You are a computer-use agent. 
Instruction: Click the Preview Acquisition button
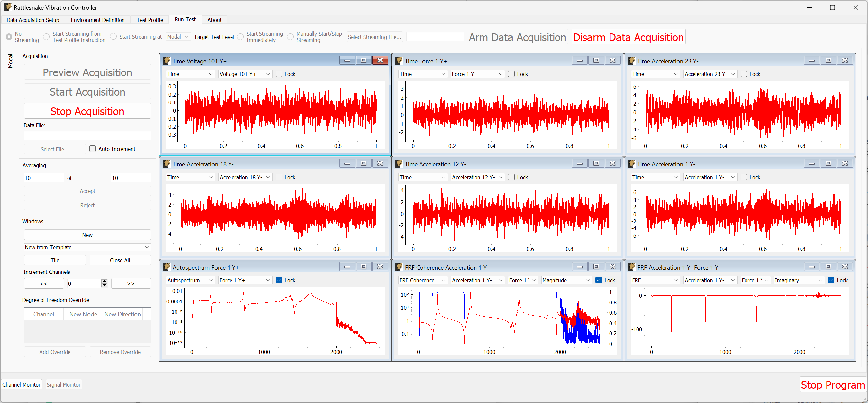[x=87, y=72]
